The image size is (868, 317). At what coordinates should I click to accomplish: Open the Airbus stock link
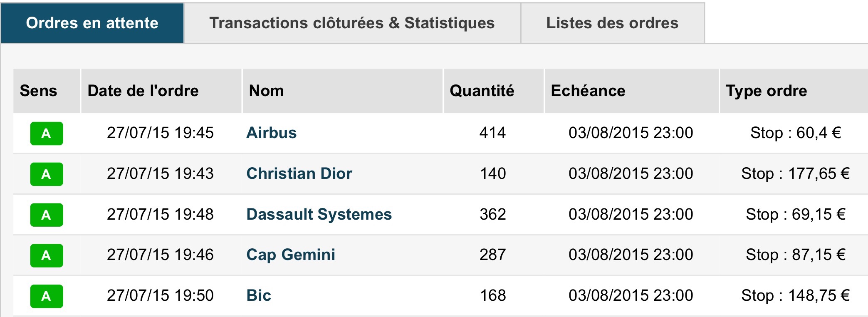coord(271,133)
